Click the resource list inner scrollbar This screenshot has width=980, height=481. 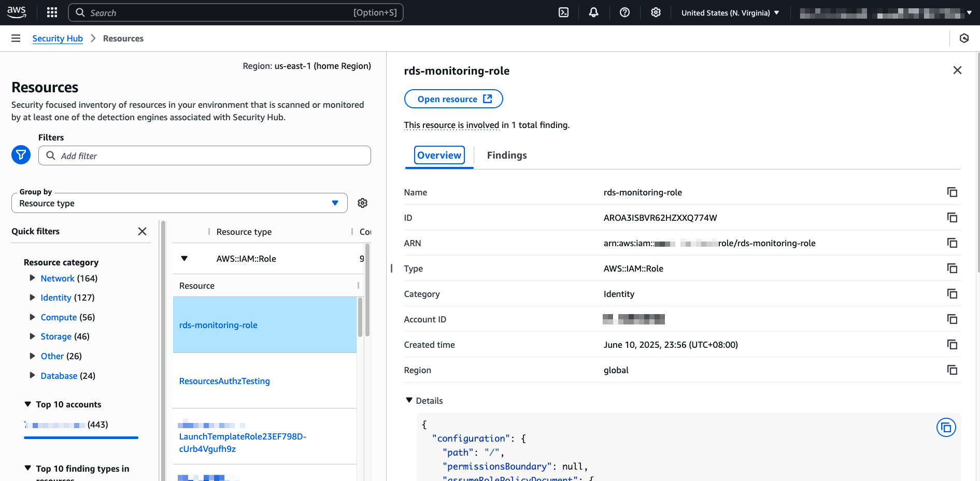(x=360, y=317)
